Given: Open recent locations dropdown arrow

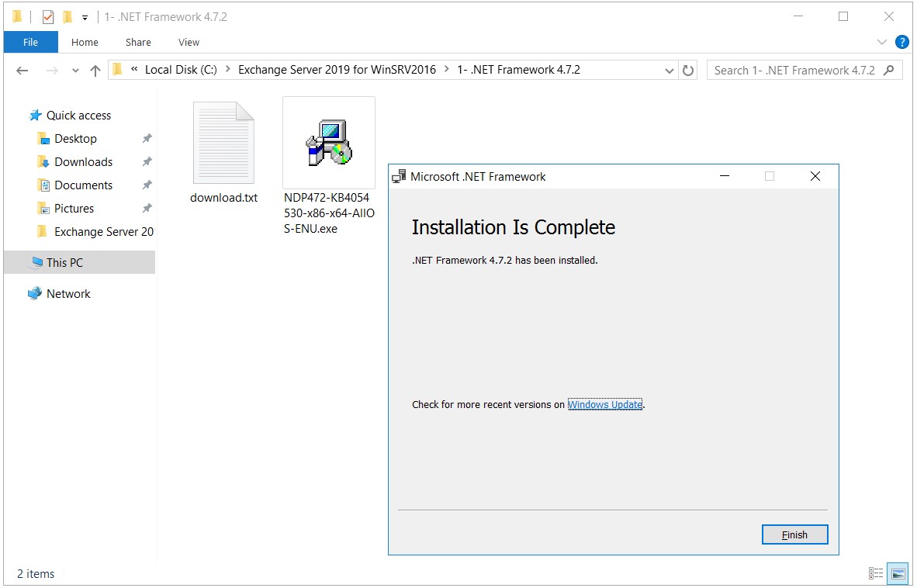Looking at the screenshot, I should click(75, 71).
